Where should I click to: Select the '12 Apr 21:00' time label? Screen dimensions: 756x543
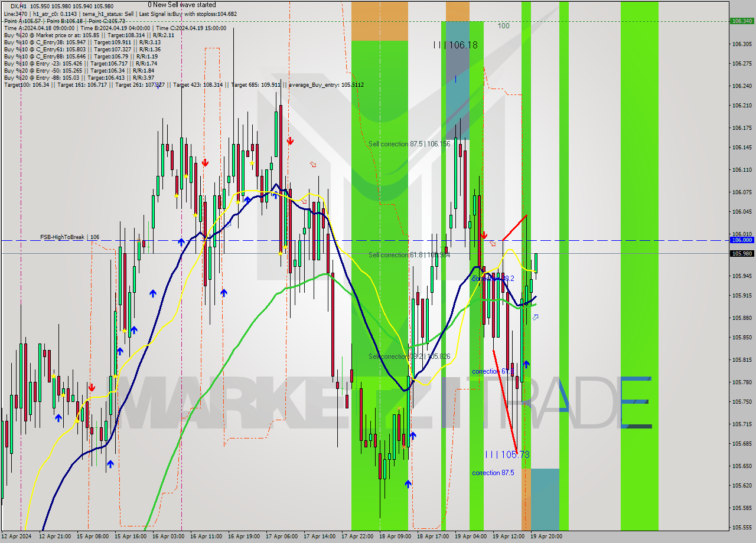55,537
